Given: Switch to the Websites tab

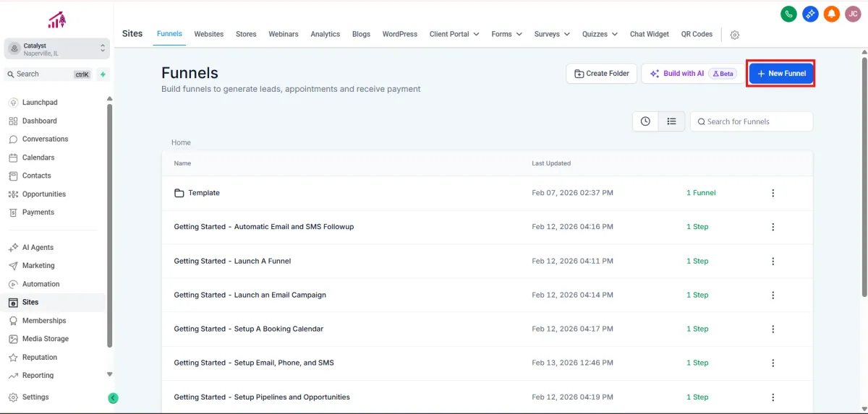Looking at the screenshot, I should [x=208, y=34].
